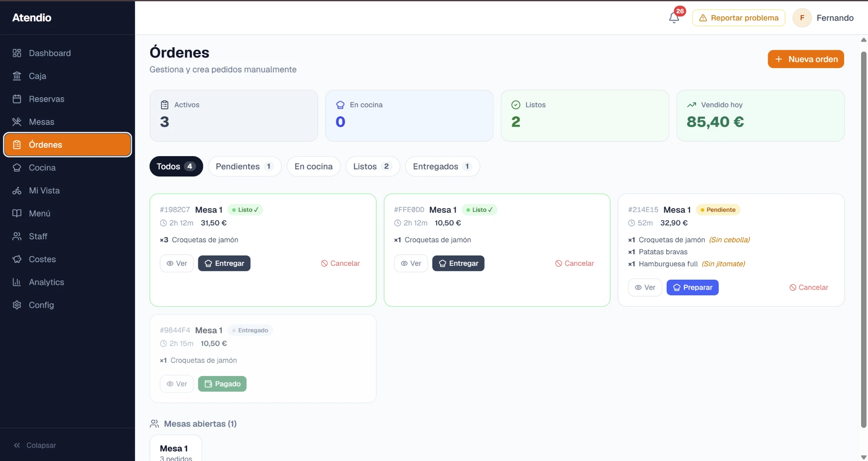The height and width of the screenshot is (461, 868).
Task: Click the user avatar F circle
Action: tap(802, 18)
